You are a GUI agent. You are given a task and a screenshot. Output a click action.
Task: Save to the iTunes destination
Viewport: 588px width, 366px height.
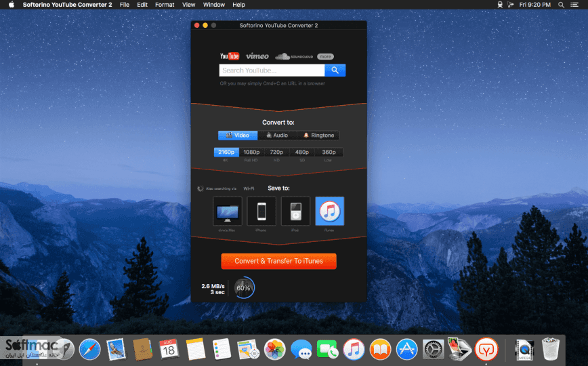coord(330,211)
